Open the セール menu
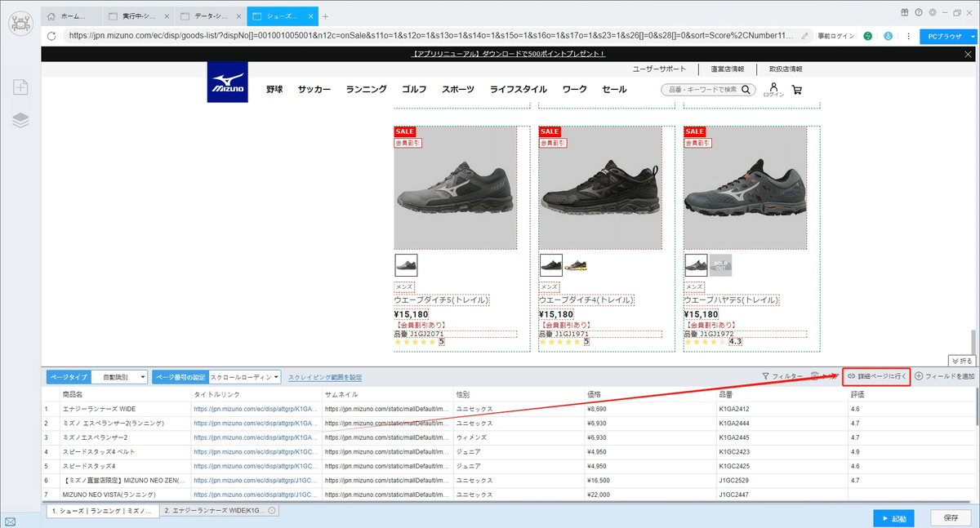 pos(614,89)
